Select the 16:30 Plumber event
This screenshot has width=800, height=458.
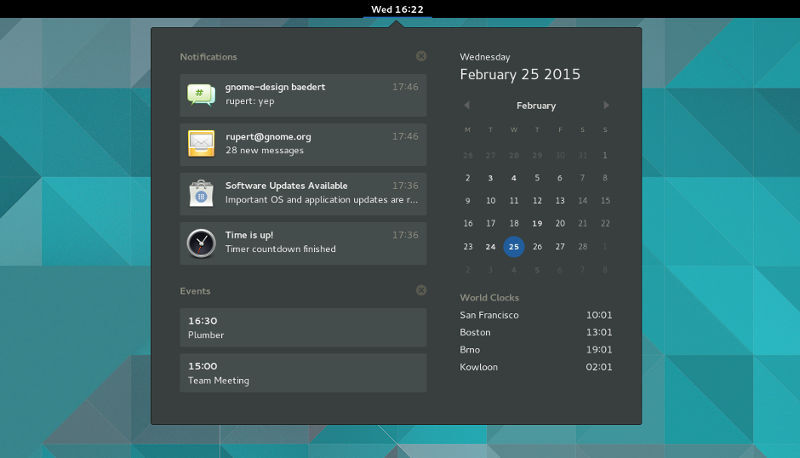(303, 327)
